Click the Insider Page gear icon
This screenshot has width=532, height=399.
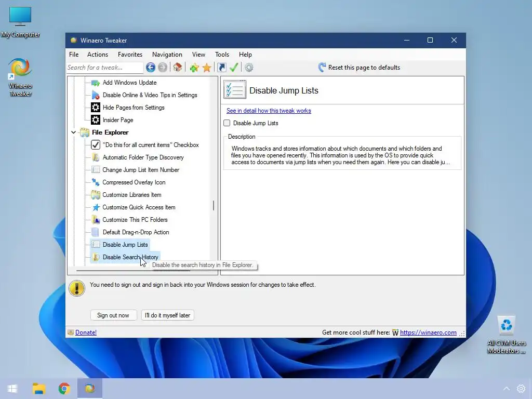click(96, 120)
